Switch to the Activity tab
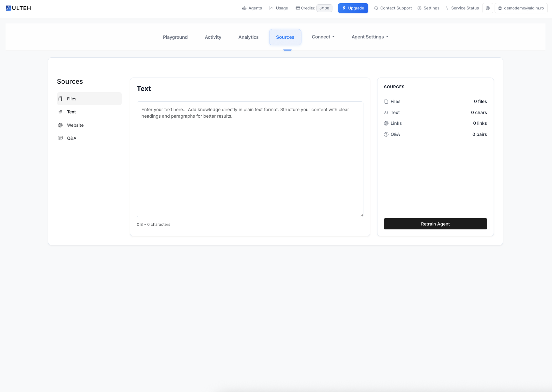 tap(213, 37)
